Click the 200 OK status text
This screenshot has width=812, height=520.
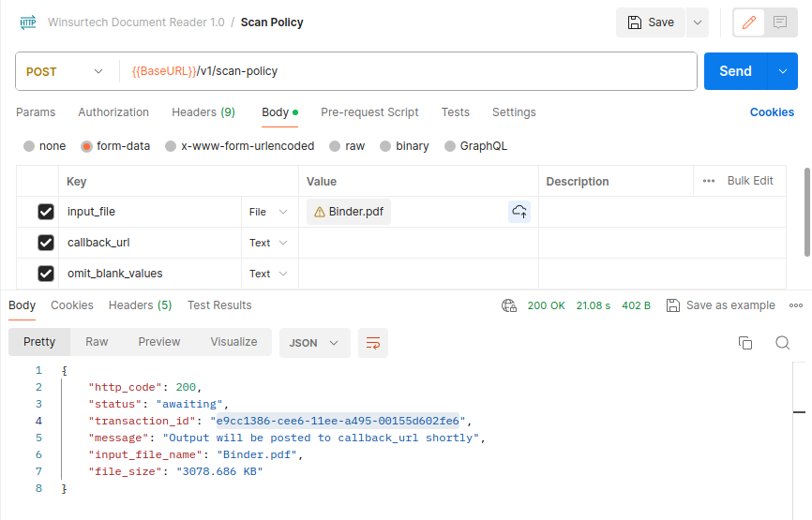point(547,305)
